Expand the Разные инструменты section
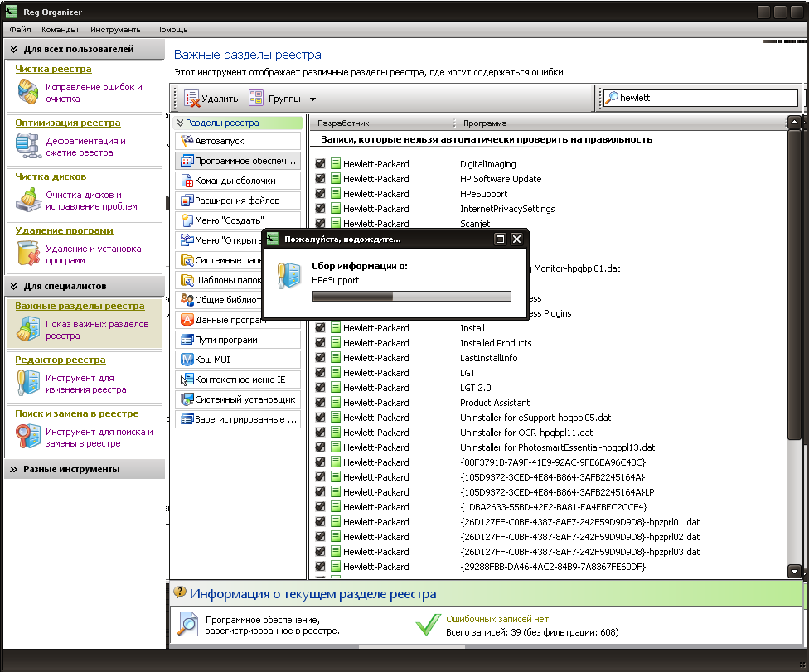 (13, 469)
